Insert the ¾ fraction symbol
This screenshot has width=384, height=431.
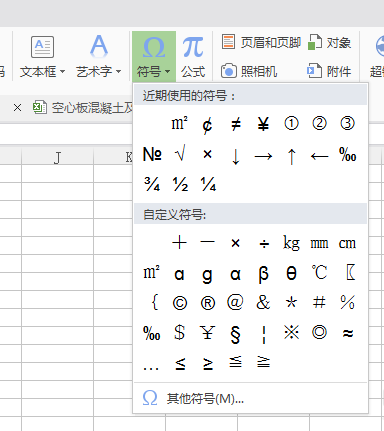[x=152, y=184]
